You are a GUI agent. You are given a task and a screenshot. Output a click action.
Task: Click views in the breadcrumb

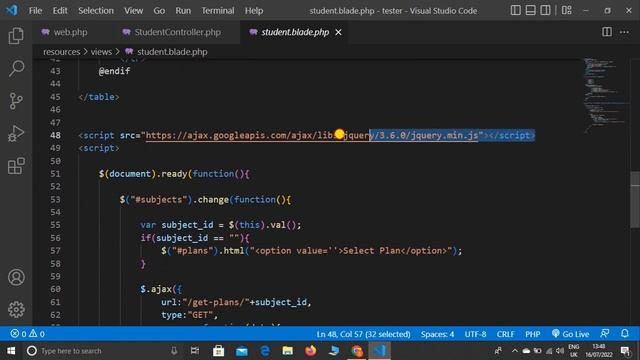[x=101, y=52]
